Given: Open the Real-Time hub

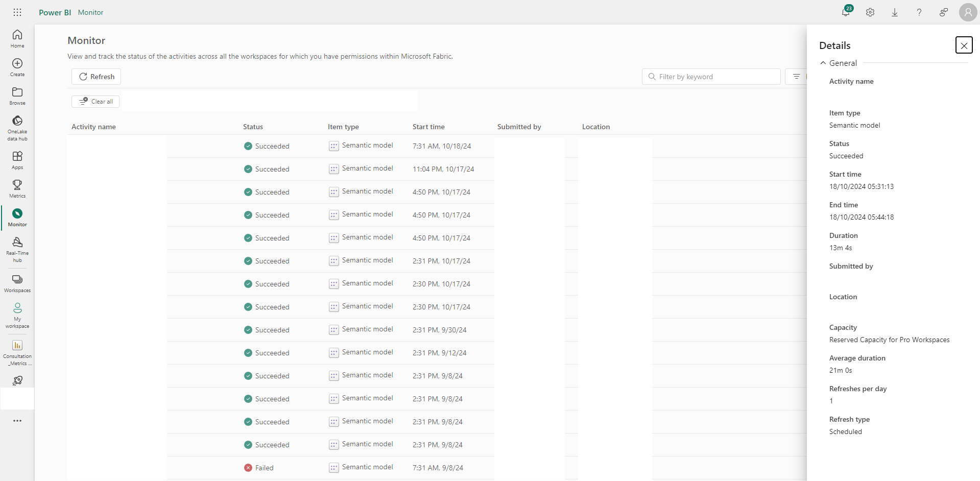Looking at the screenshot, I should click(x=17, y=249).
